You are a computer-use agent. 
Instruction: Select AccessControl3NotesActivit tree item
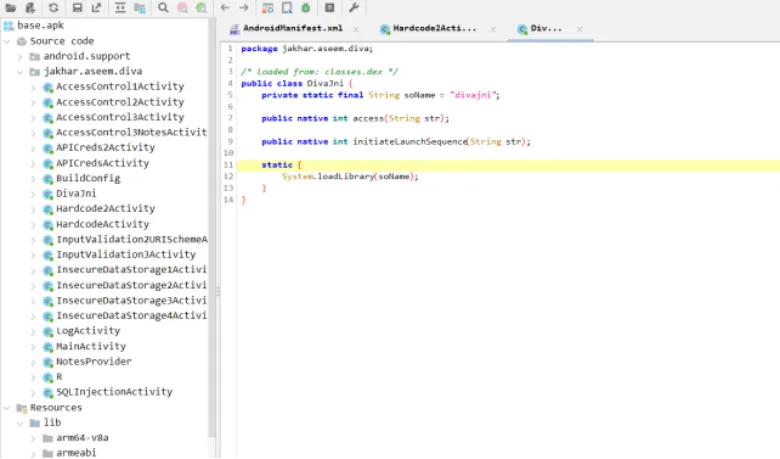click(x=131, y=132)
